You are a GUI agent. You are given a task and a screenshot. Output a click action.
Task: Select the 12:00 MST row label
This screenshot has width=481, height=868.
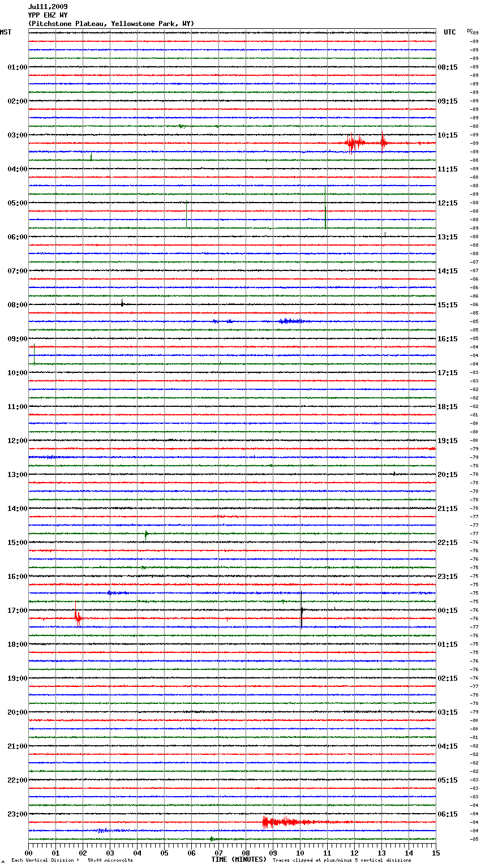(18, 441)
